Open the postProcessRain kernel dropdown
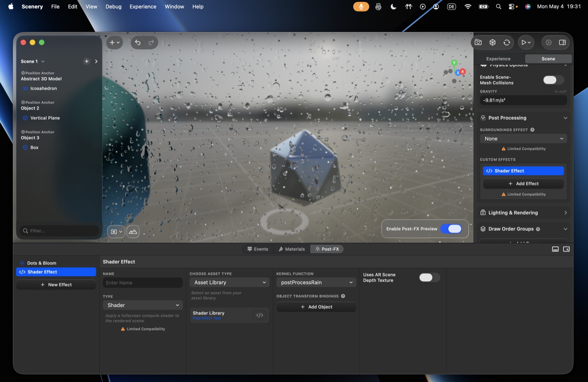This screenshot has height=382, width=588. click(316, 282)
